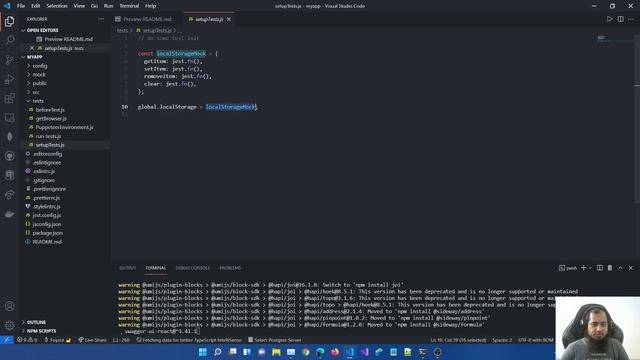Screen dimensions: 640x360
Task: Open Explorer Views and More Actions ellipsis
Action: (x=101, y=19)
